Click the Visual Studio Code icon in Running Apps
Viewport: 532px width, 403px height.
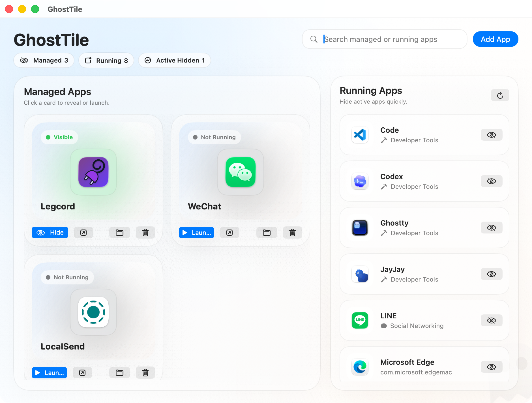[x=360, y=135]
